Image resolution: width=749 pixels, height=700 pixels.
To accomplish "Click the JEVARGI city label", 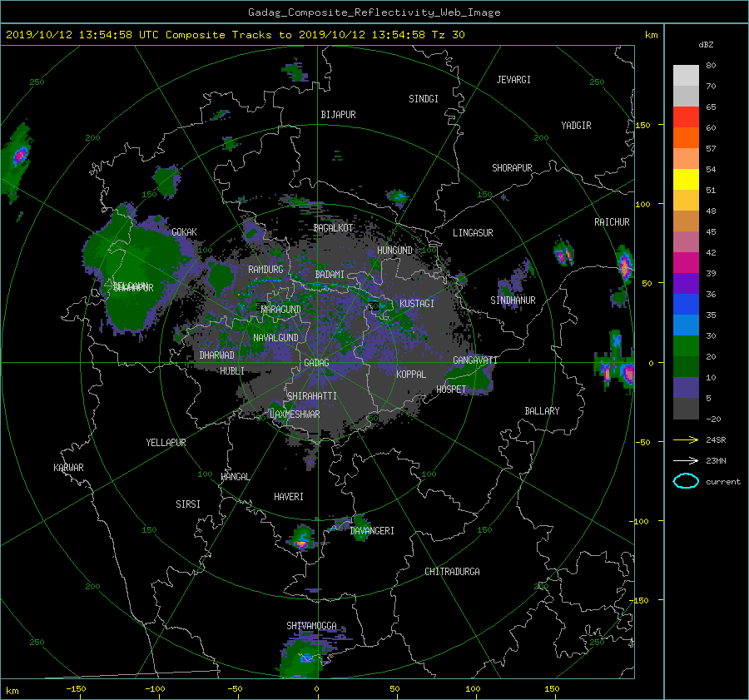I will (513, 80).
